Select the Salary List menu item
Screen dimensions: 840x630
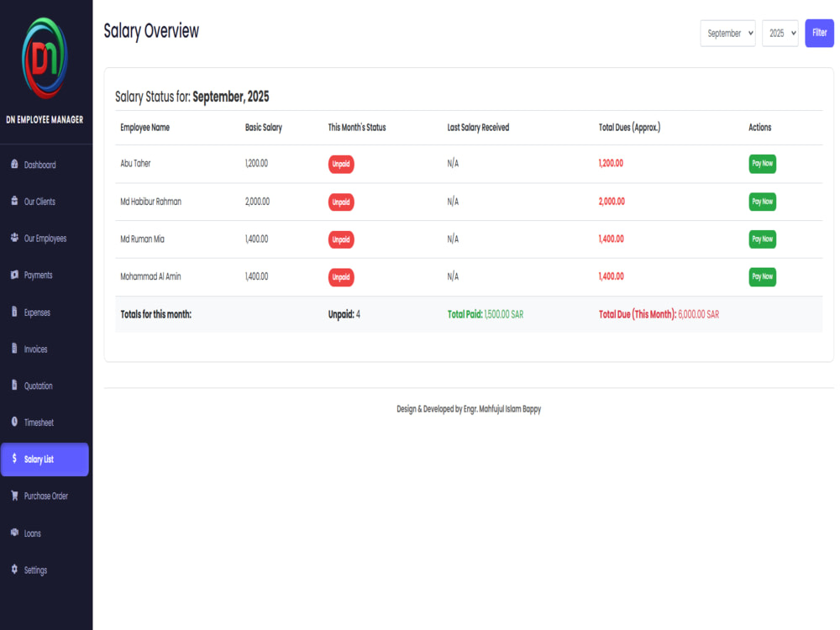point(45,459)
